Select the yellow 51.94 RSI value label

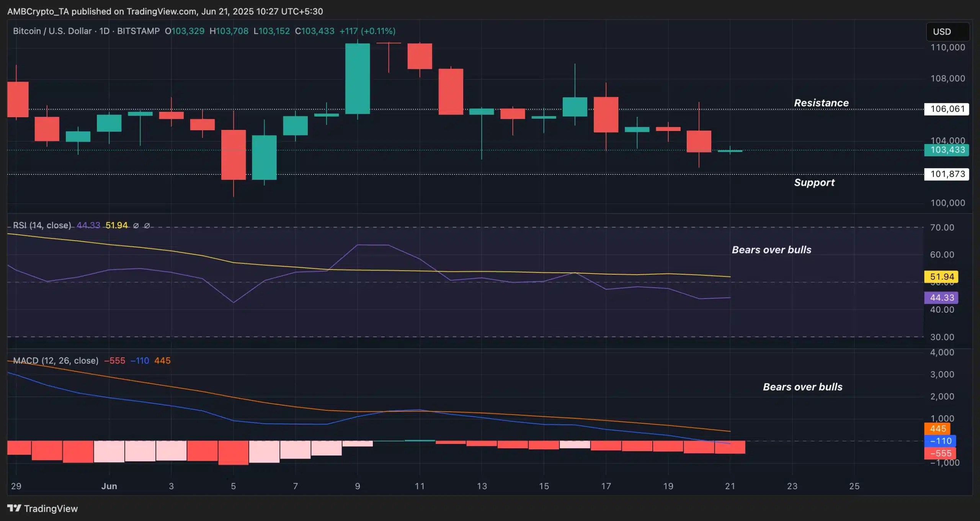pos(942,277)
